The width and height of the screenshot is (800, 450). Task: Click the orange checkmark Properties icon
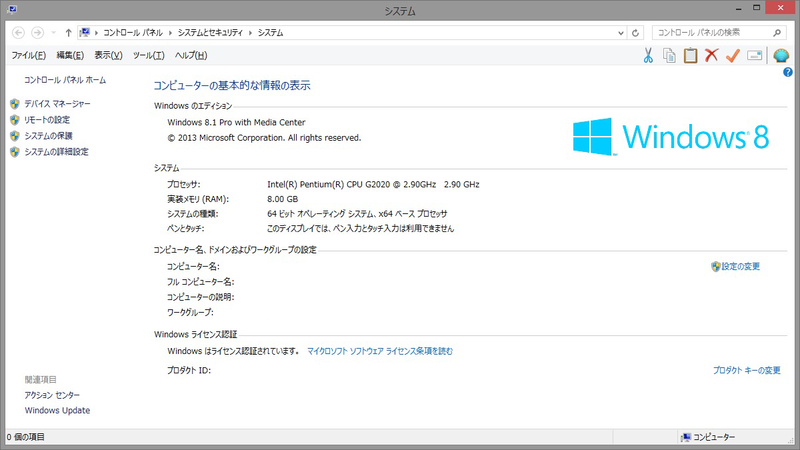coord(733,55)
